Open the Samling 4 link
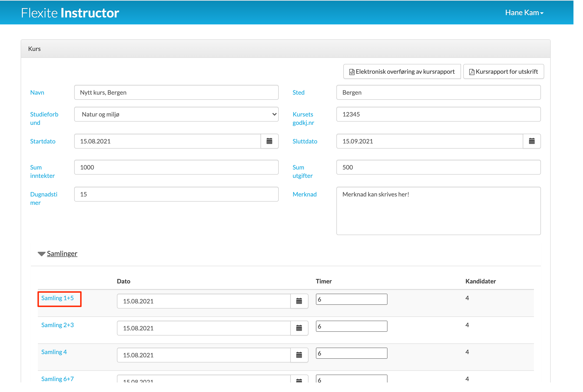Image resolution: width=583 pixels, height=392 pixels. (54, 352)
